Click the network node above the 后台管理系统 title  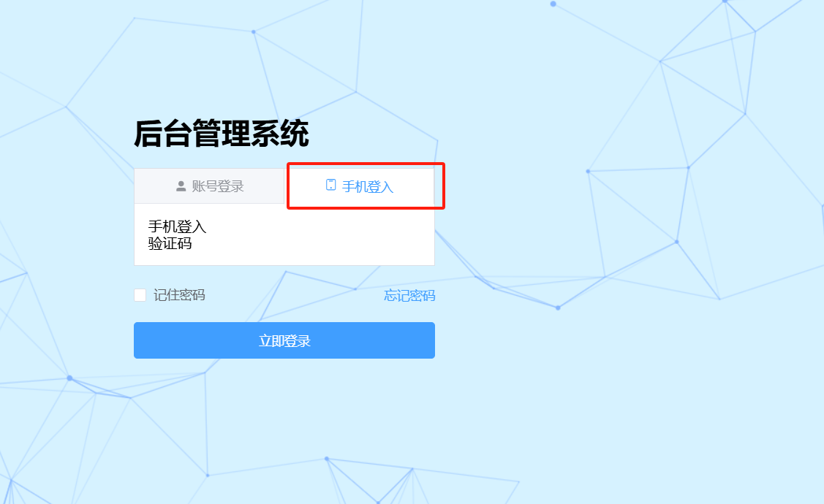click(254, 32)
